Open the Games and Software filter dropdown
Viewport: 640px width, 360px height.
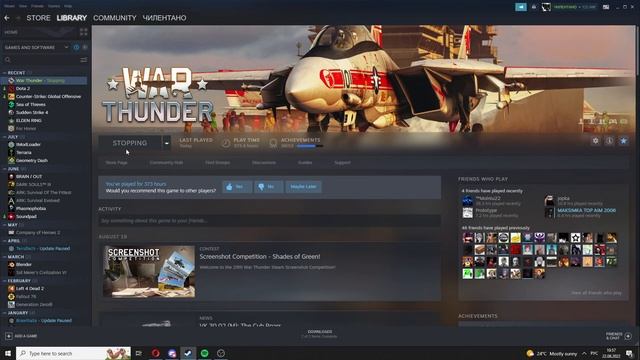tap(36, 47)
